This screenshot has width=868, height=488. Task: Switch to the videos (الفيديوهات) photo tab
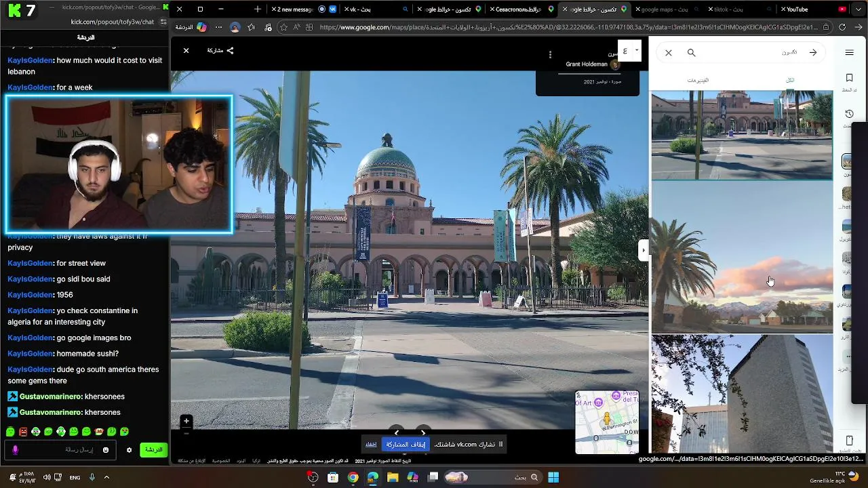coord(698,80)
